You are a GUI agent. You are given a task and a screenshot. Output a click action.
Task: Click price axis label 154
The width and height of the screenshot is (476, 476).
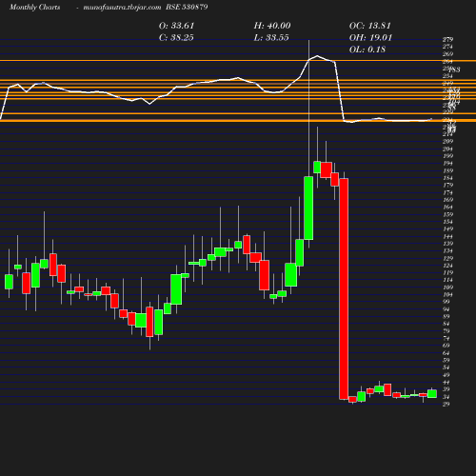[x=447, y=222]
